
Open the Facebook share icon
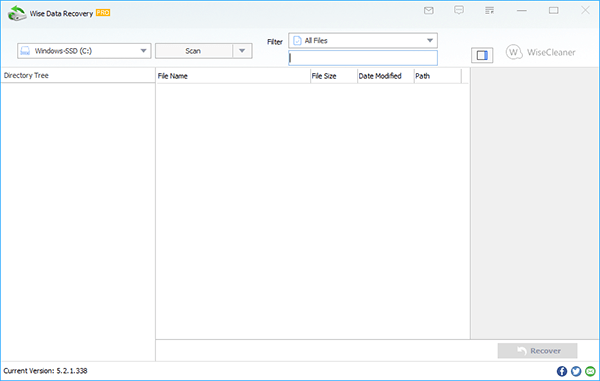pos(562,371)
